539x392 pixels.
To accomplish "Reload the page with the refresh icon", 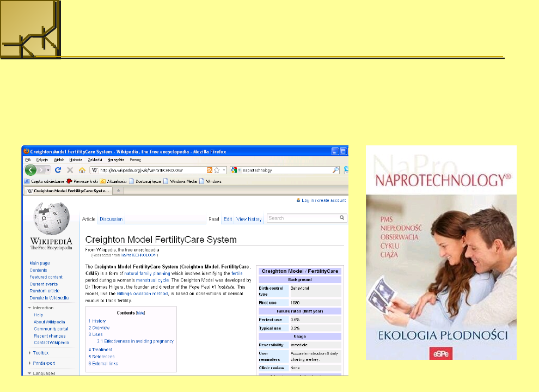I will [58, 170].
